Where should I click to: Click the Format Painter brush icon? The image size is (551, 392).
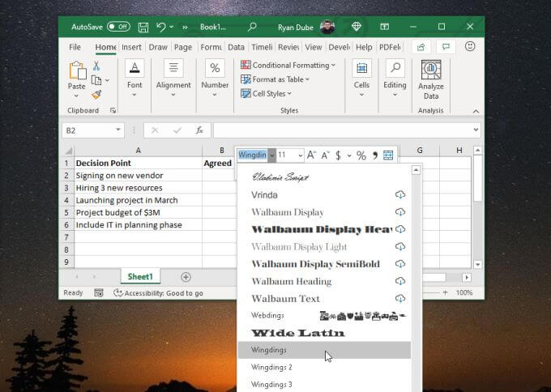(96, 94)
